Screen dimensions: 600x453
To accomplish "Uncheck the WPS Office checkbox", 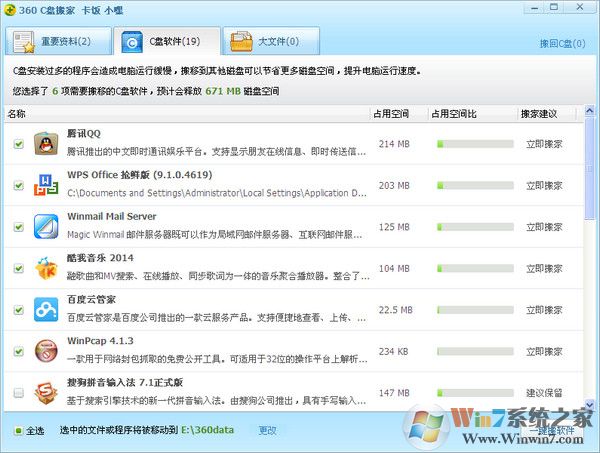I will 18,186.
